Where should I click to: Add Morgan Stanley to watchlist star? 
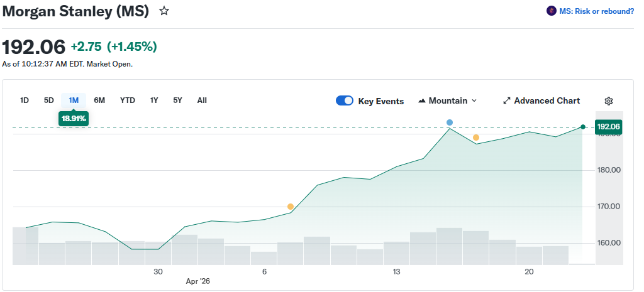tap(164, 11)
